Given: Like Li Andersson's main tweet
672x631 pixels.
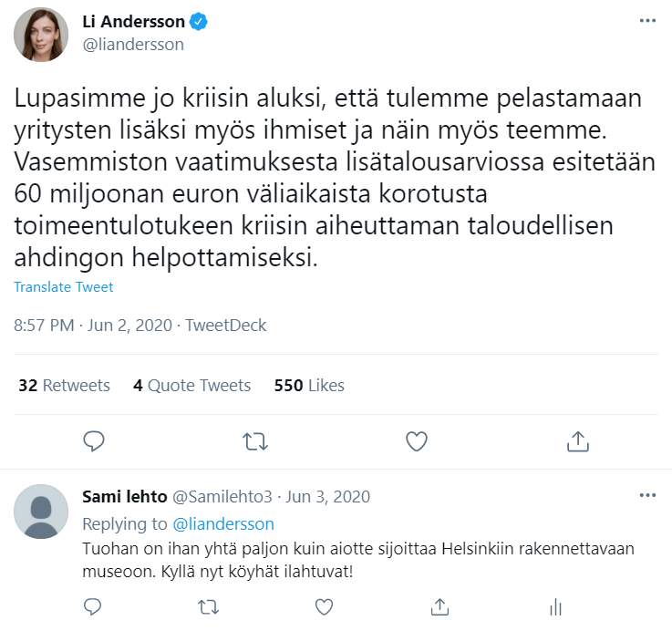Looking at the screenshot, I should 416,441.
